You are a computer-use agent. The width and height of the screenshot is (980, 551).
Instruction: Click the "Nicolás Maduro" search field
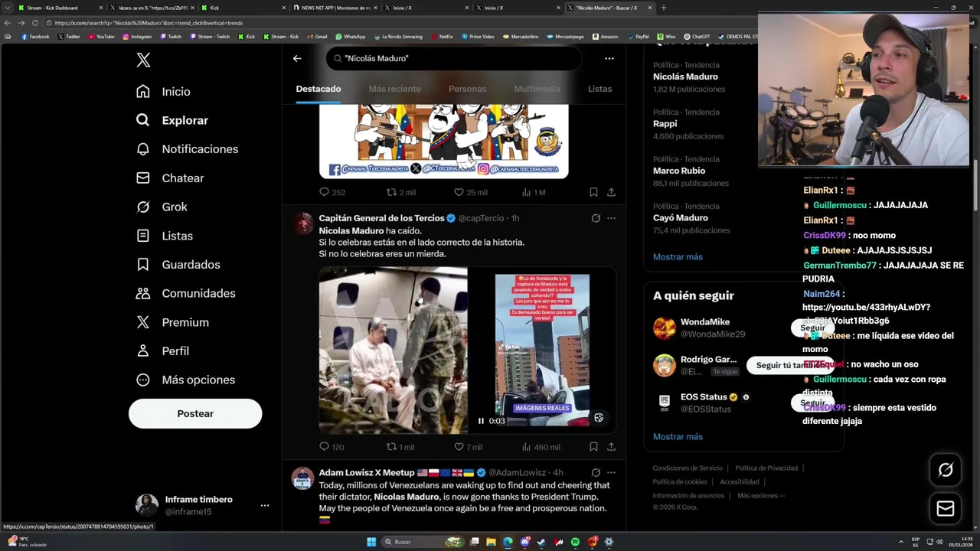(x=453, y=58)
